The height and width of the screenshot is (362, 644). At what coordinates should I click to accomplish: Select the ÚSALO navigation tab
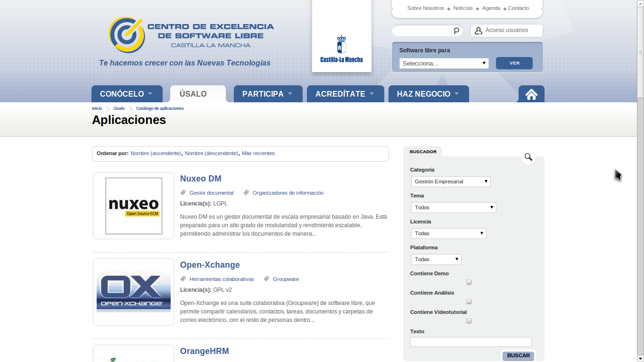click(198, 94)
